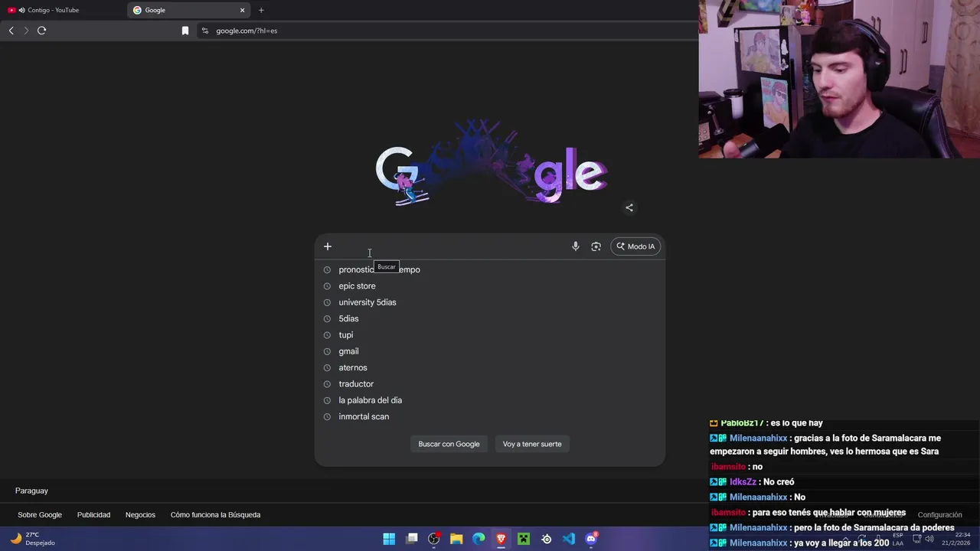Open the Windows Start menu

389,539
